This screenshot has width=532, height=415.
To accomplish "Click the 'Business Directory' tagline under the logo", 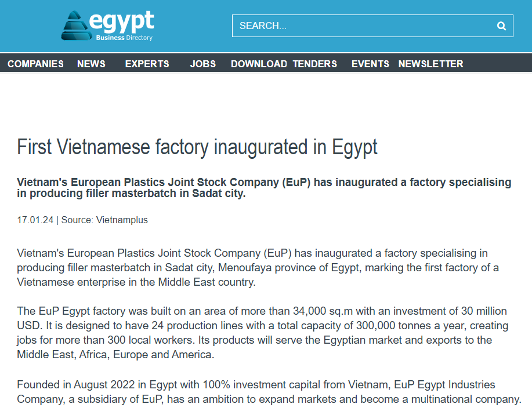I will (124, 36).
